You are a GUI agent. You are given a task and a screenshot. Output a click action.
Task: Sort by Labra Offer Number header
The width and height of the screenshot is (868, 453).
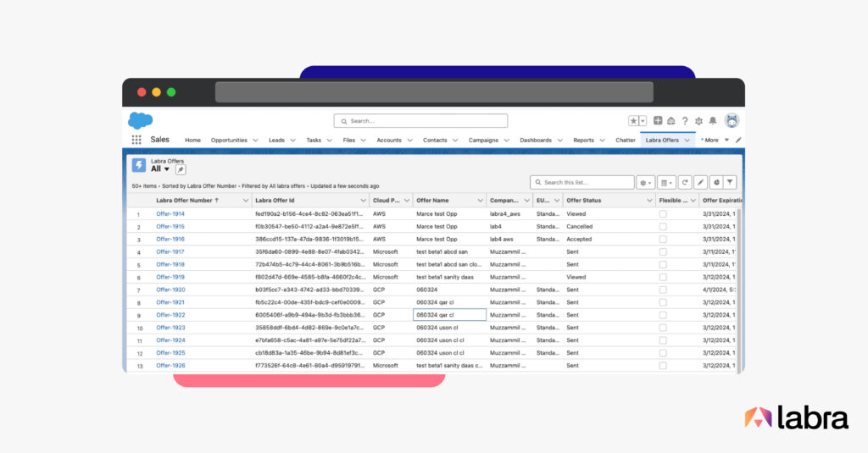pos(184,201)
